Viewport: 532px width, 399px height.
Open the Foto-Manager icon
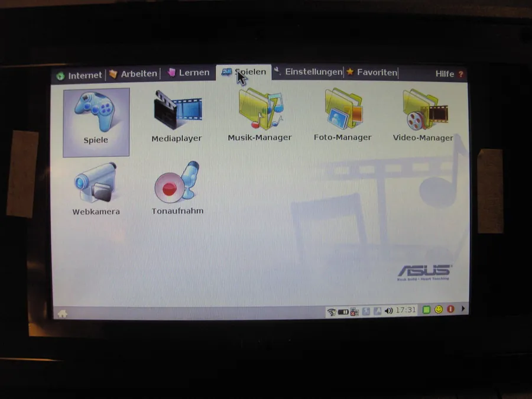point(343,115)
